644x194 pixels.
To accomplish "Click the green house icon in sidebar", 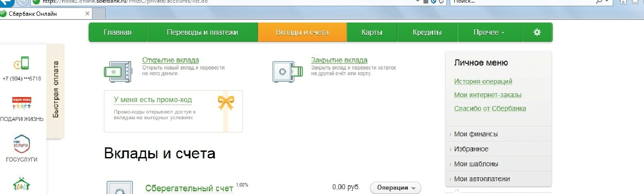I will tap(22, 185).
